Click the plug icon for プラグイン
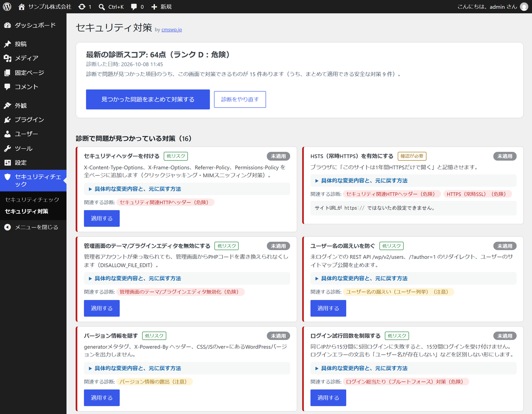Viewport: 532px width, 414px height. [7, 120]
